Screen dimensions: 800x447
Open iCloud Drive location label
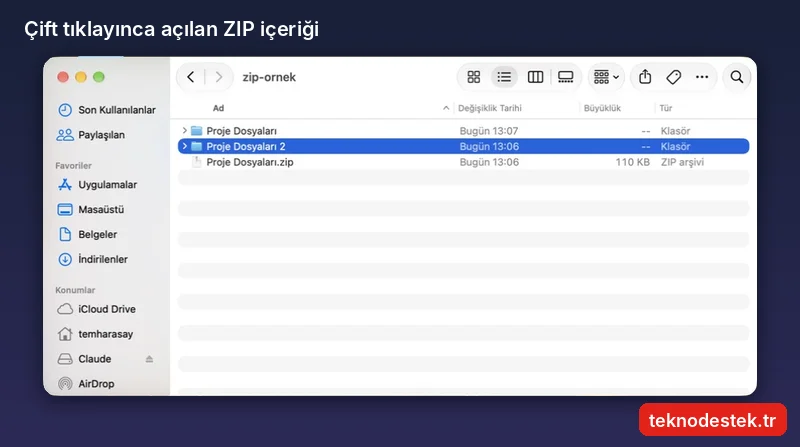(x=107, y=309)
